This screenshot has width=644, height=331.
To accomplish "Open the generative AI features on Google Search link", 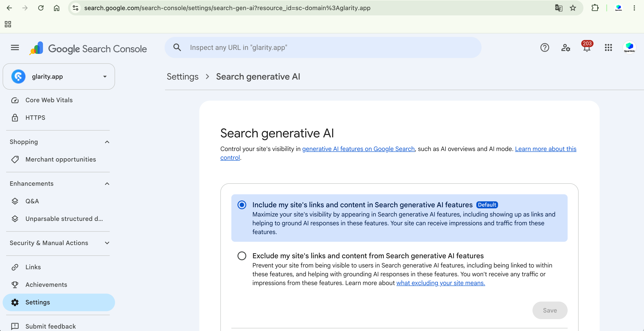I will pyautogui.click(x=358, y=149).
